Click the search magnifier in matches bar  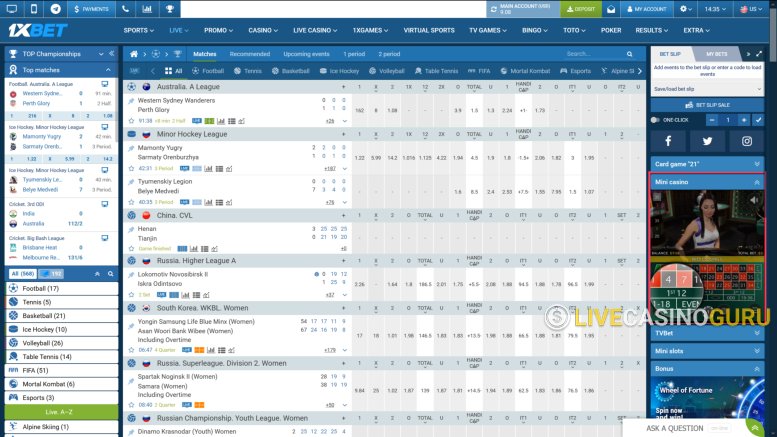(x=629, y=54)
